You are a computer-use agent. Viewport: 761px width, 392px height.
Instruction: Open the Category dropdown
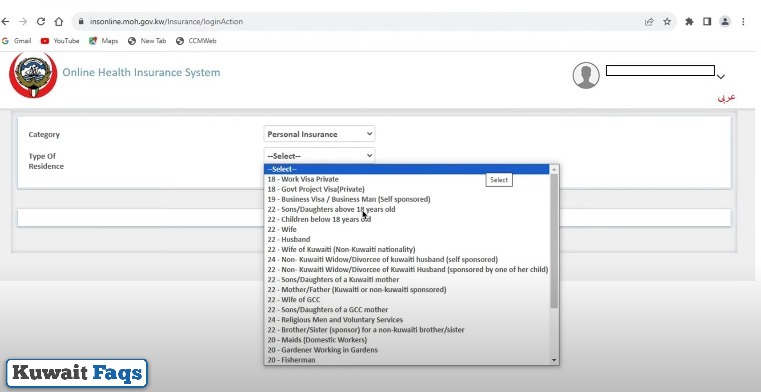319,134
